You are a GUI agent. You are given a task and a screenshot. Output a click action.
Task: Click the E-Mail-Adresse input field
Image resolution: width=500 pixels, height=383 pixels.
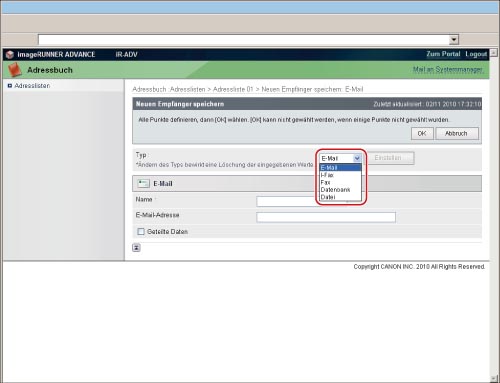(x=326, y=217)
